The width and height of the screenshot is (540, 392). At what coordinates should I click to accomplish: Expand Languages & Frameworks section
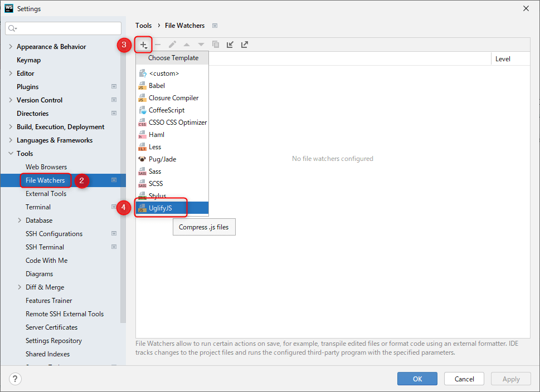[11, 140]
